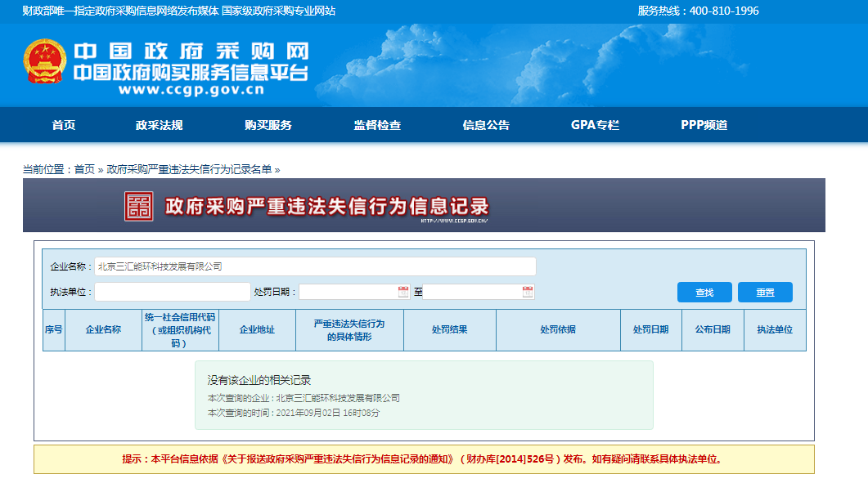Open the end date calendar picker icon
The width and height of the screenshot is (868, 483).
pyautogui.click(x=528, y=292)
